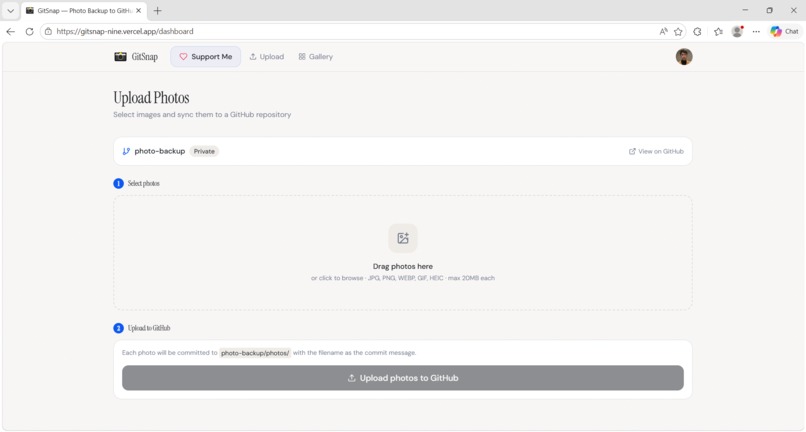
Task: Open the Support Me heart button
Action: tap(206, 57)
